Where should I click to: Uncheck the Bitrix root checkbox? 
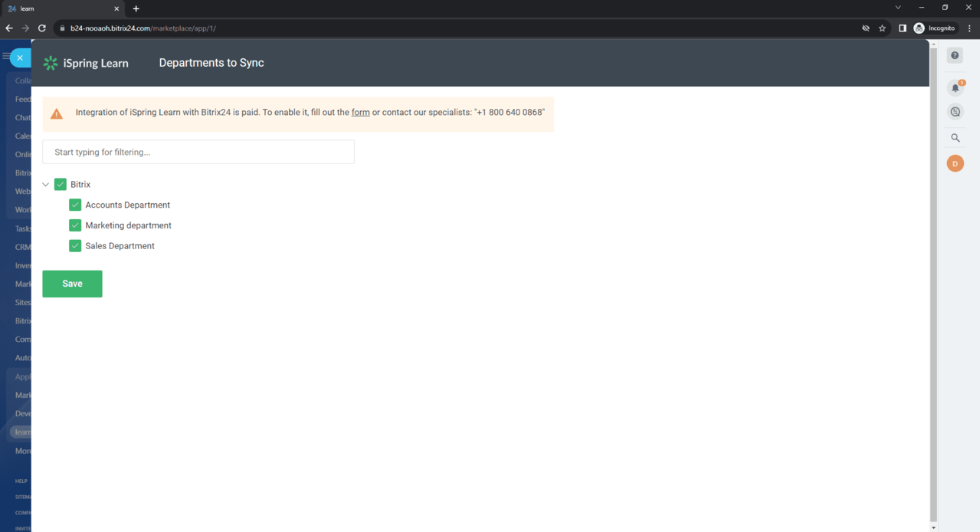[x=61, y=185]
